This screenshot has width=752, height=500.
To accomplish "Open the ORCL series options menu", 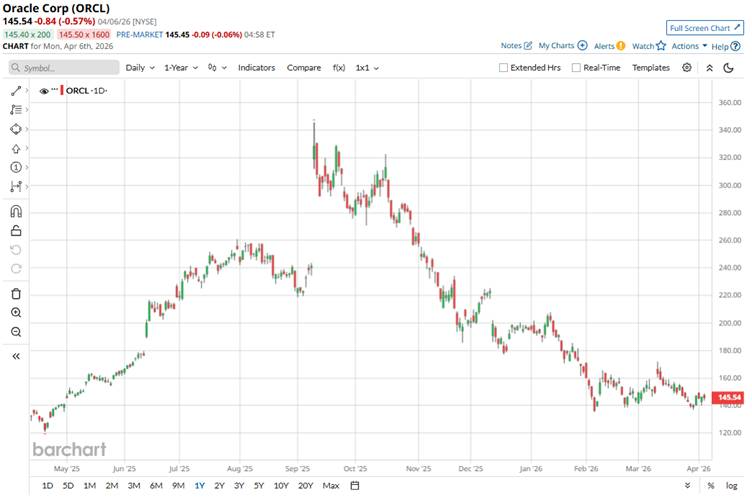I will [55, 90].
